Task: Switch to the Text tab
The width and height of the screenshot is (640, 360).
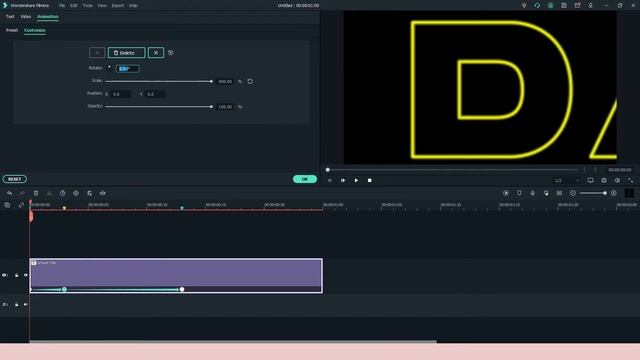Action: (x=10, y=17)
